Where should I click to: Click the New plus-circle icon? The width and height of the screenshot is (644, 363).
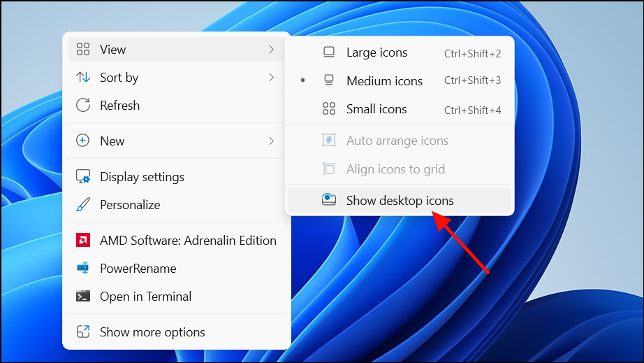tap(83, 141)
